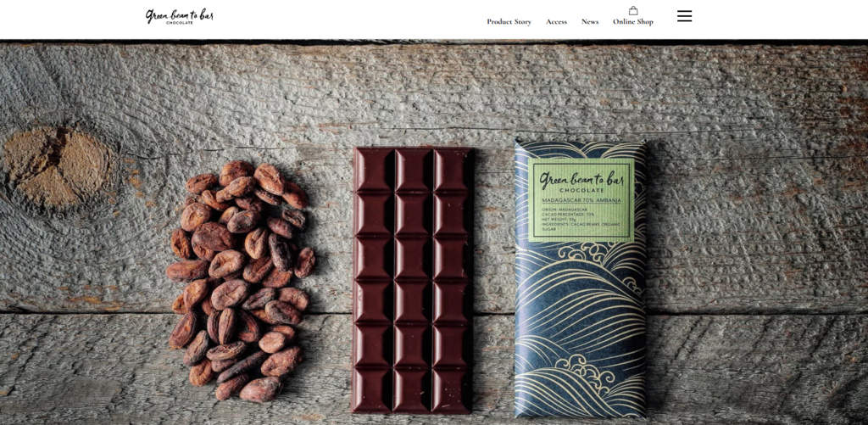Open the Product Story menu item
Image resolution: width=868 pixels, height=425 pixels.
[x=509, y=21]
